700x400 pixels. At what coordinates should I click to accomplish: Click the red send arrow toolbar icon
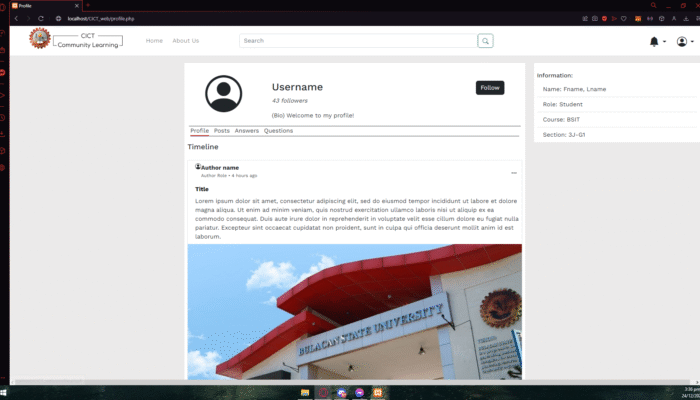[614, 19]
